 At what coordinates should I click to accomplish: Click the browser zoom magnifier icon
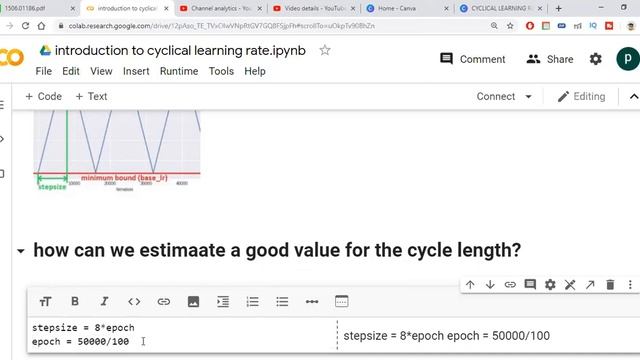[494, 26]
